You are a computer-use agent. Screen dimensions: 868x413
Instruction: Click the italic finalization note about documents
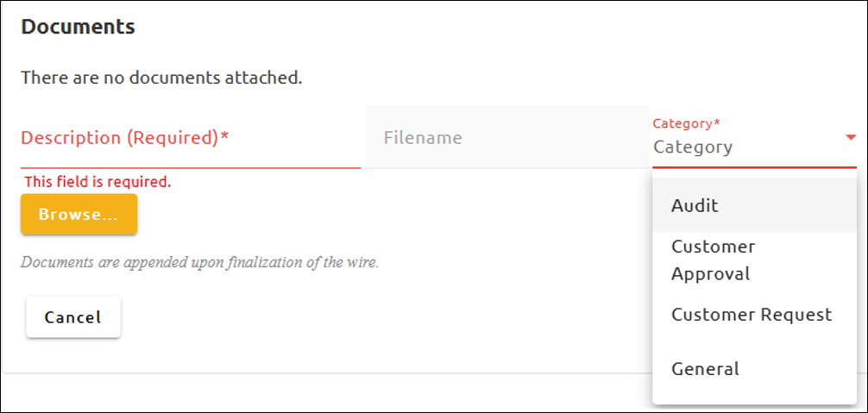[x=199, y=262]
